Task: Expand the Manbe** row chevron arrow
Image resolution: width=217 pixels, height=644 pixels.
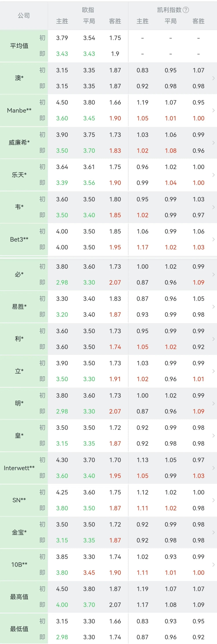Action: click(x=213, y=110)
